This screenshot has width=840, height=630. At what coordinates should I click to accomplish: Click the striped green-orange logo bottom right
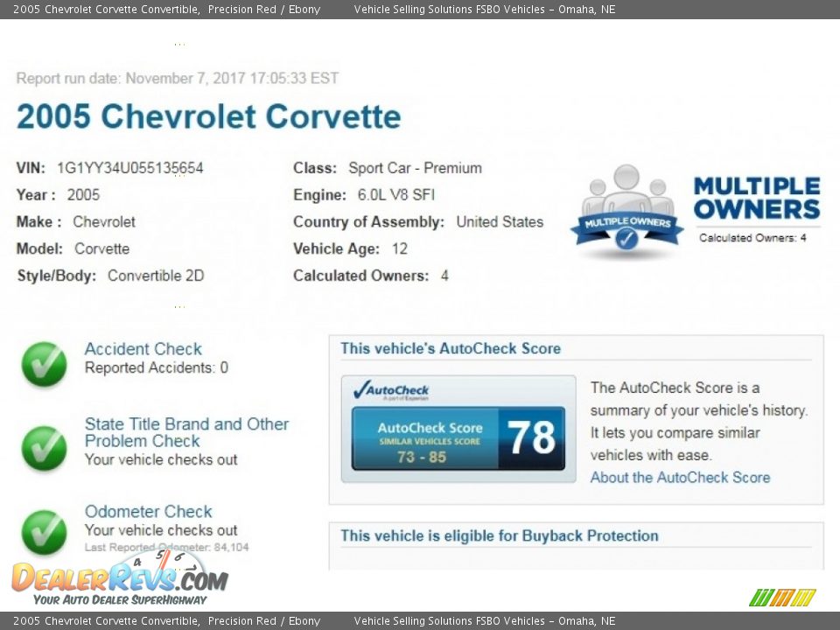coord(782,598)
